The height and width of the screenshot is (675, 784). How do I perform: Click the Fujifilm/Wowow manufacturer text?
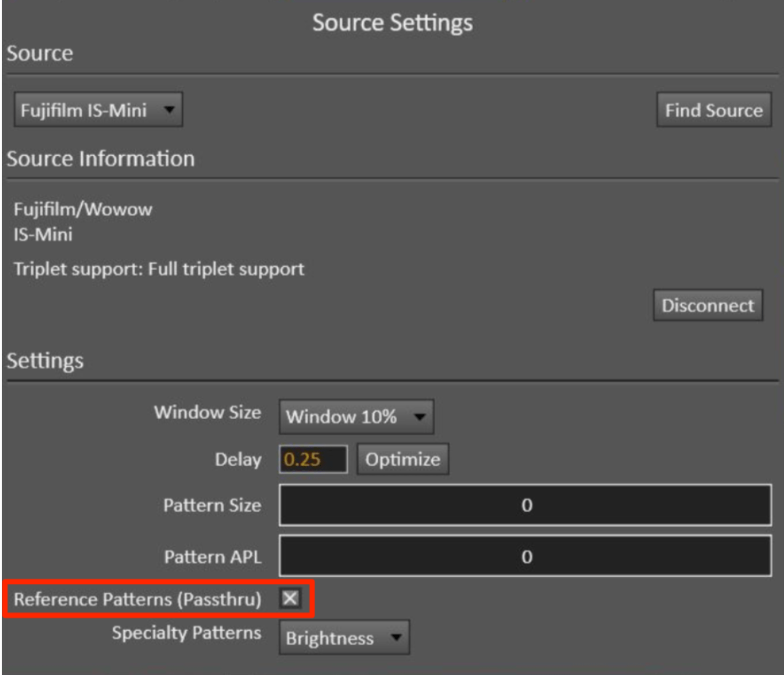click(x=83, y=209)
